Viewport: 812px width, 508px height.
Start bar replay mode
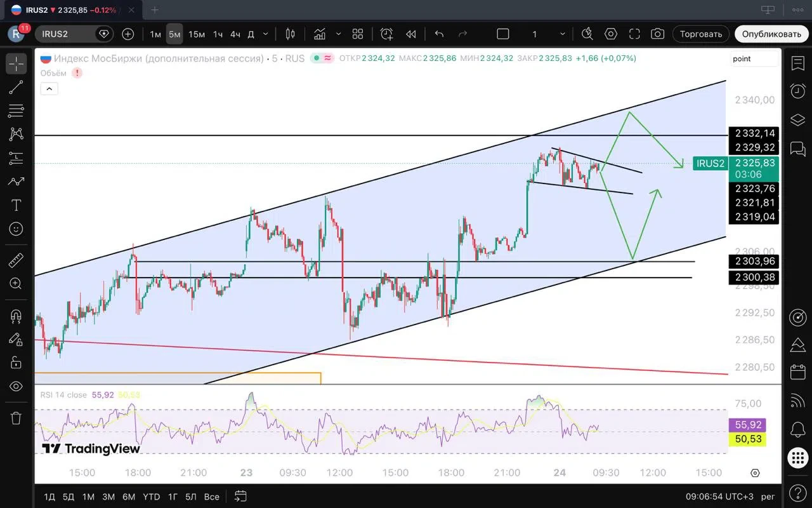tap(410, 34)
